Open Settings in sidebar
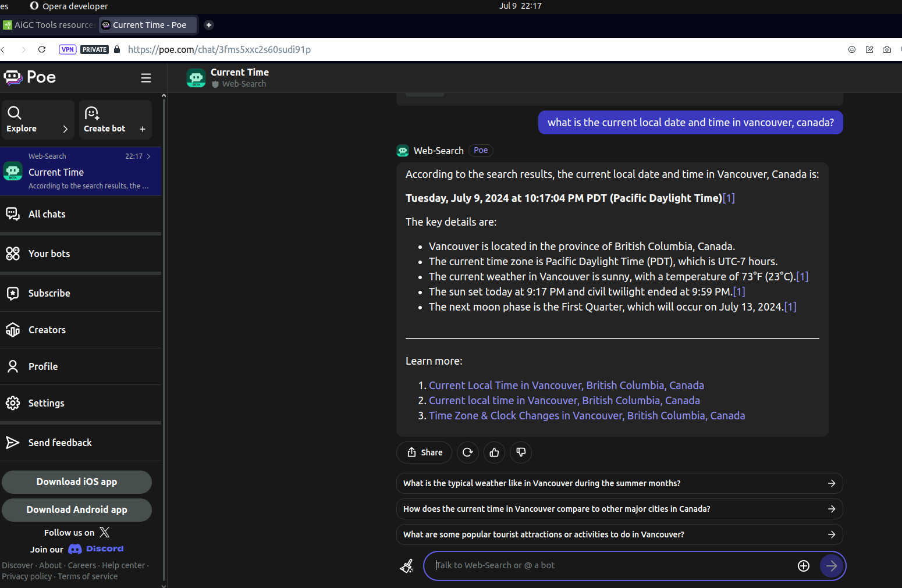The image size is (902, 588). pos(81,403)
